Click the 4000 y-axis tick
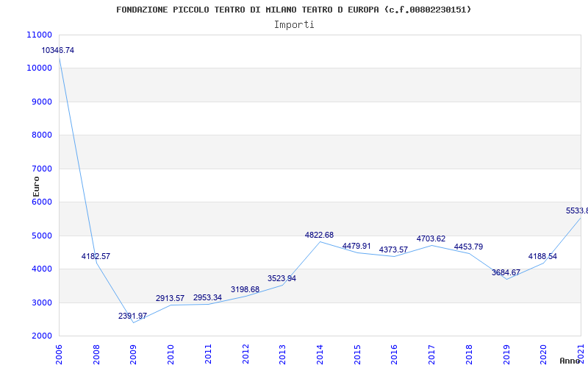This screenshot has height=368, width=588. (x=40, y=269)
